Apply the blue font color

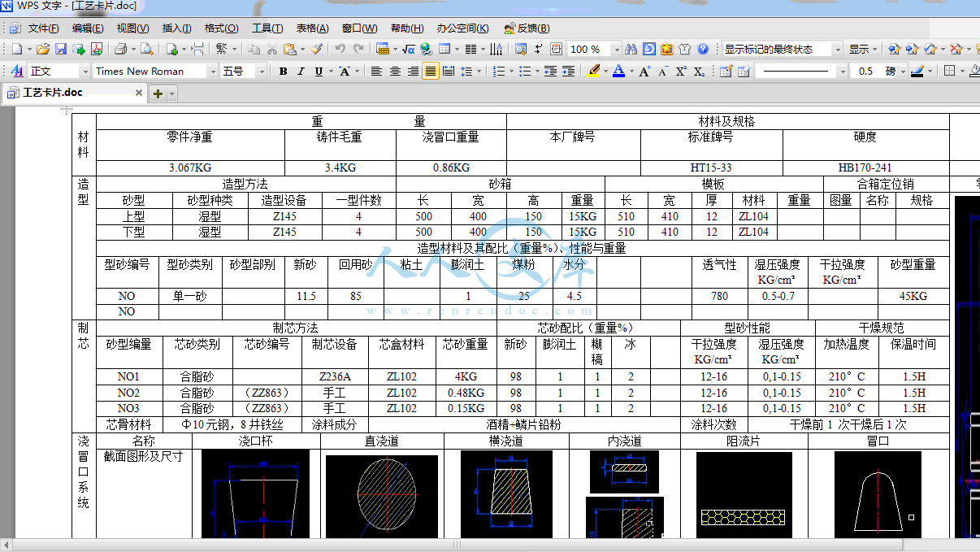tap(618, 71)
